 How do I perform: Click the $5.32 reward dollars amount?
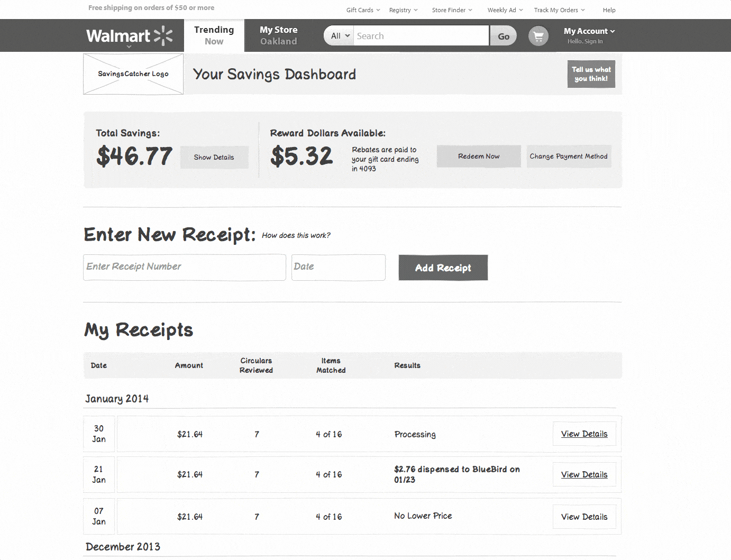(301, 156)
